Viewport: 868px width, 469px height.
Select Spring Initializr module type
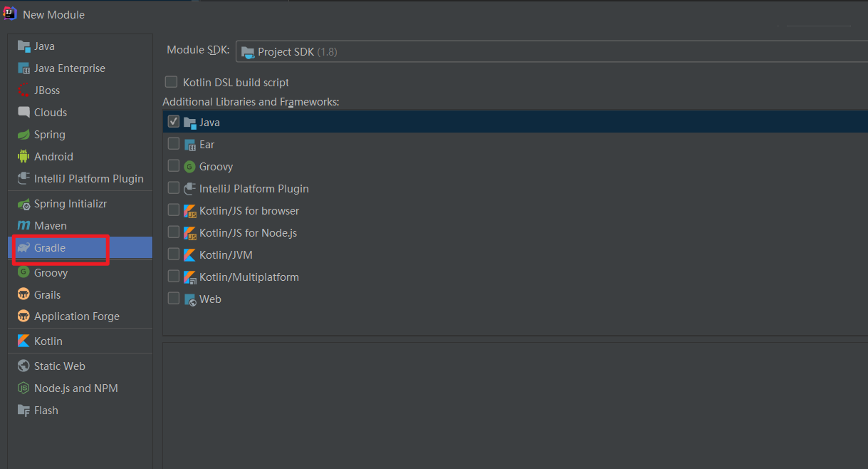tap(80, 204)
